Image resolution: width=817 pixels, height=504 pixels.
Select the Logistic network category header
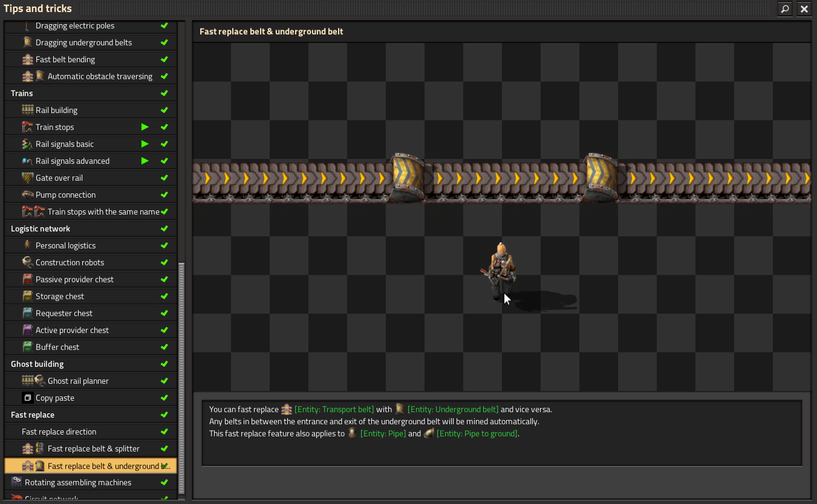[x=41, y=228]
